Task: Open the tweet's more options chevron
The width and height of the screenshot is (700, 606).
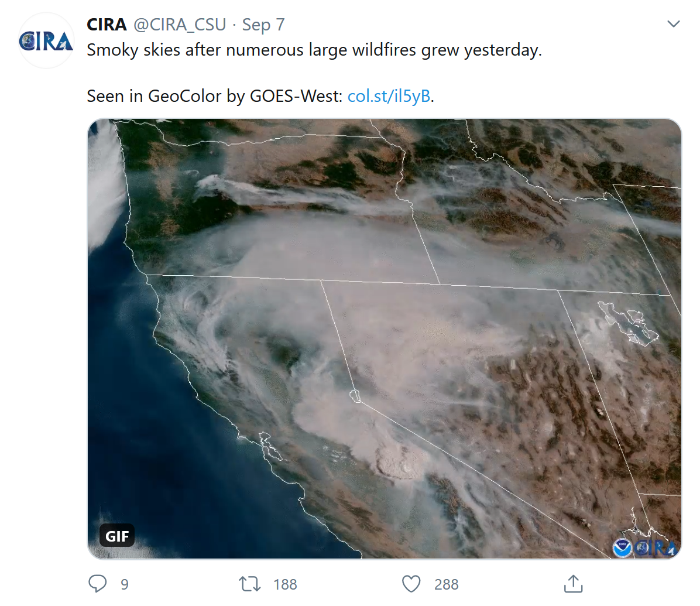Action: click(x=674, y=24)
